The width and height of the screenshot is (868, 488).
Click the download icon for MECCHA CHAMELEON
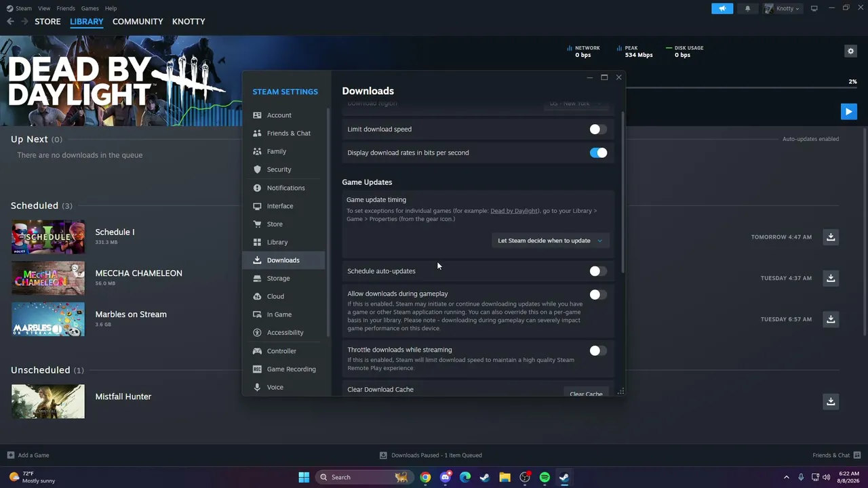coord(831,278)
